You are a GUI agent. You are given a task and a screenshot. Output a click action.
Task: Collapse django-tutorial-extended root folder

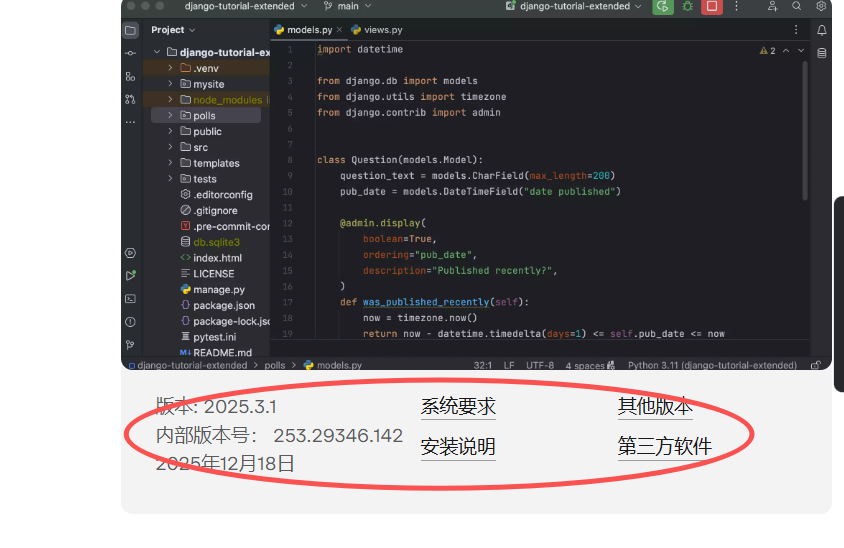tap(157, 52)
